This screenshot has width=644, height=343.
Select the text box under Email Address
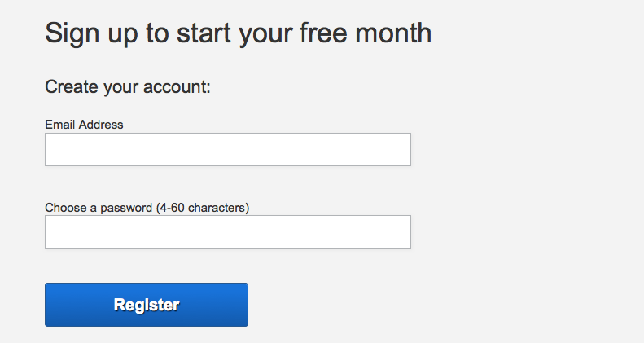point(227,150)
